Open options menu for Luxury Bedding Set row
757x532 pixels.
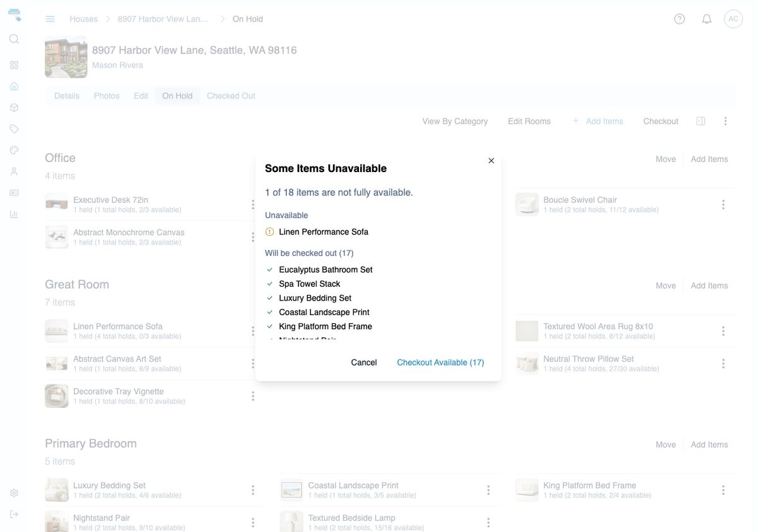(x=252, y=490)
